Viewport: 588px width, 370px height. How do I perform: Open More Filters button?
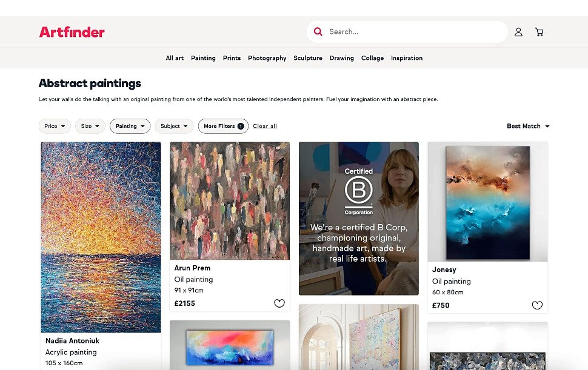click(x=223, y=126)
